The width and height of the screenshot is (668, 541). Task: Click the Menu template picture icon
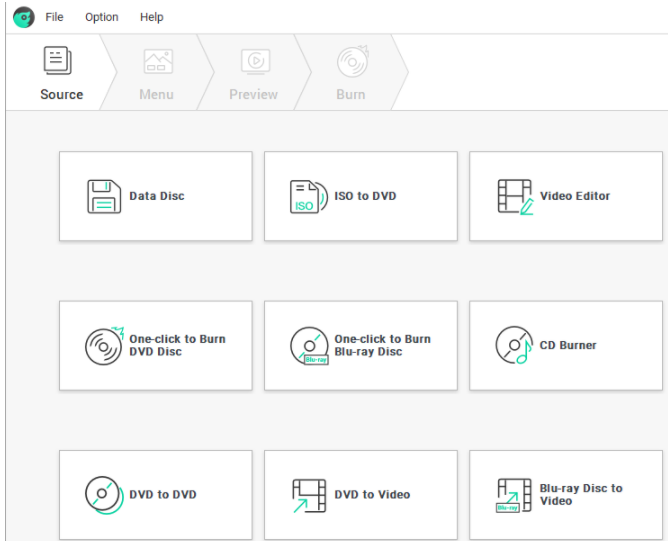point(158,61)
